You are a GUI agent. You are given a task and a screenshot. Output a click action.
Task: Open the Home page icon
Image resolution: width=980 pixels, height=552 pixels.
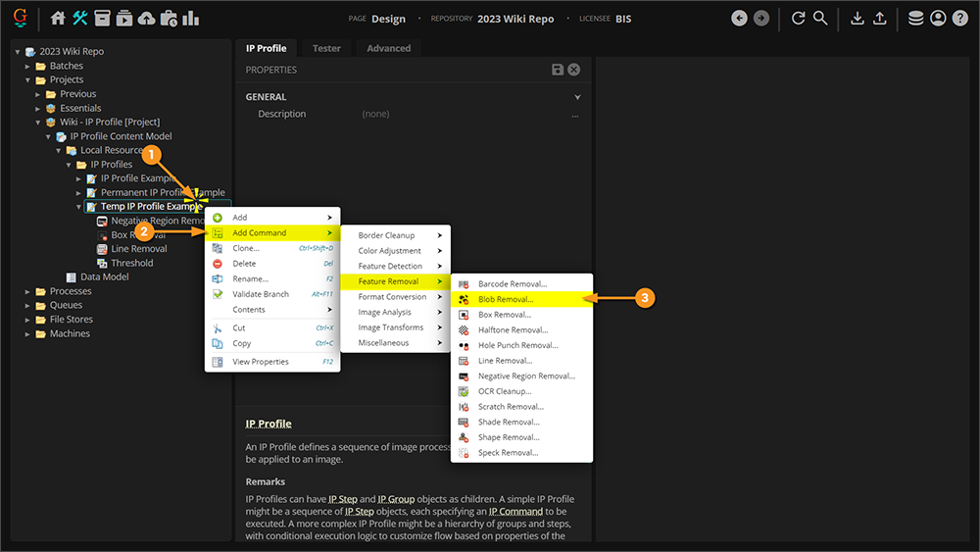point(58,18)
